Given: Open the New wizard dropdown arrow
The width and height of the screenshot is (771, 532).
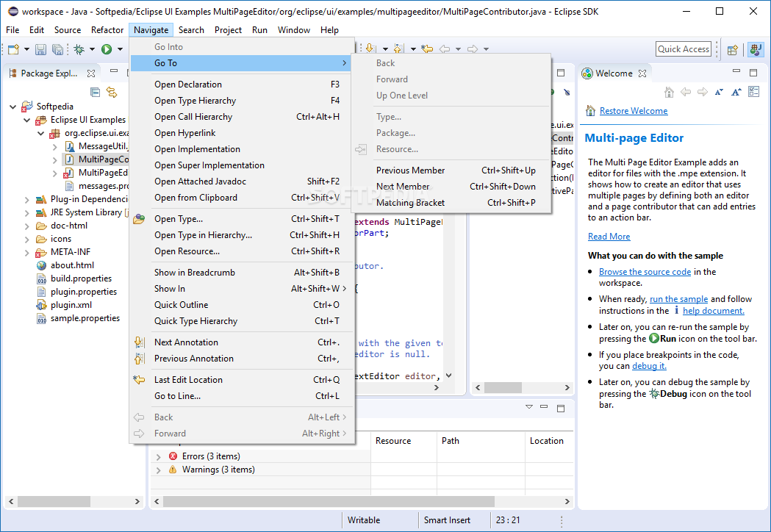Looking at the screenshot, I should (26, 49).
